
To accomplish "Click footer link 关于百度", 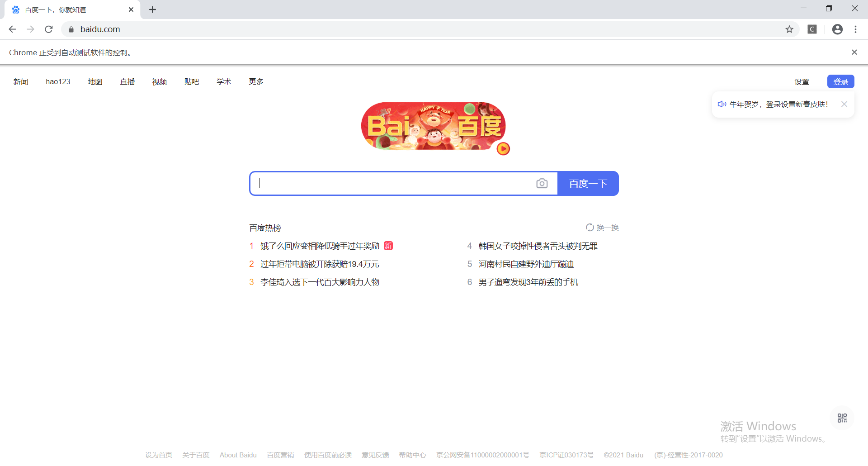I will pyautogui.click(x=196, y=455).
